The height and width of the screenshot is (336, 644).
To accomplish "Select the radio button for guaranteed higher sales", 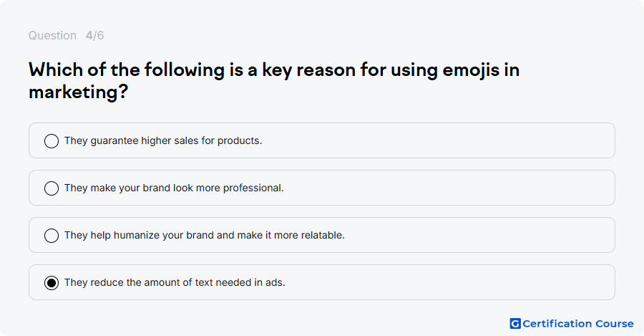I will click(52, 141).
